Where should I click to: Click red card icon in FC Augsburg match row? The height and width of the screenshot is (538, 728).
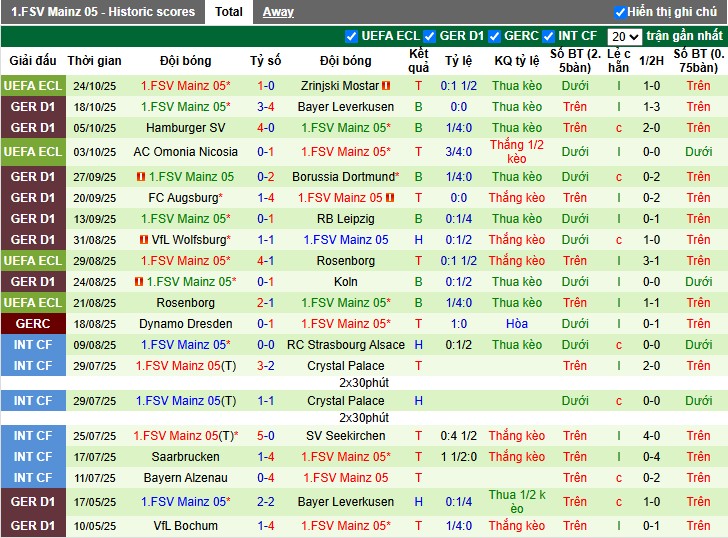[x=390, y=198]
